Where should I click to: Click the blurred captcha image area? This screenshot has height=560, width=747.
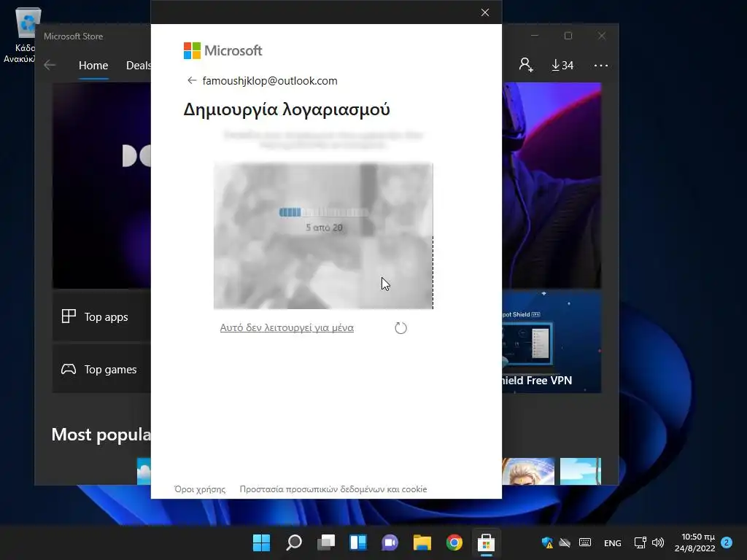tap(323, 236)
